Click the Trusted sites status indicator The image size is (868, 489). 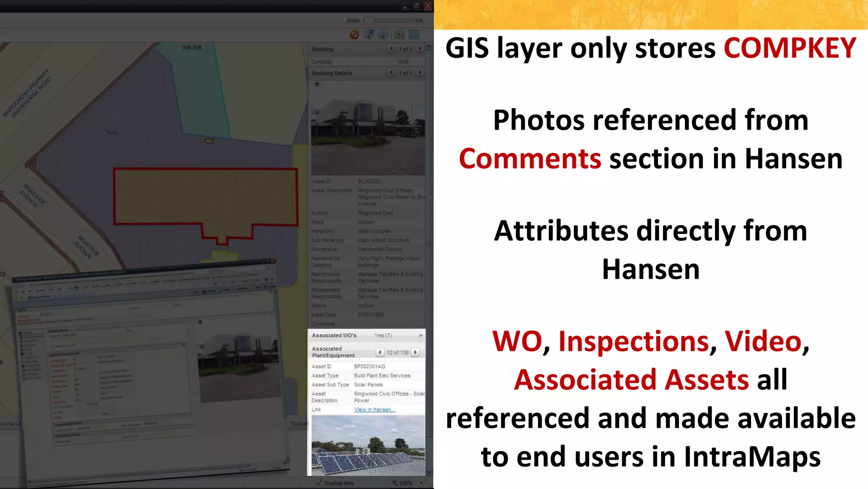tap(334, 483)
